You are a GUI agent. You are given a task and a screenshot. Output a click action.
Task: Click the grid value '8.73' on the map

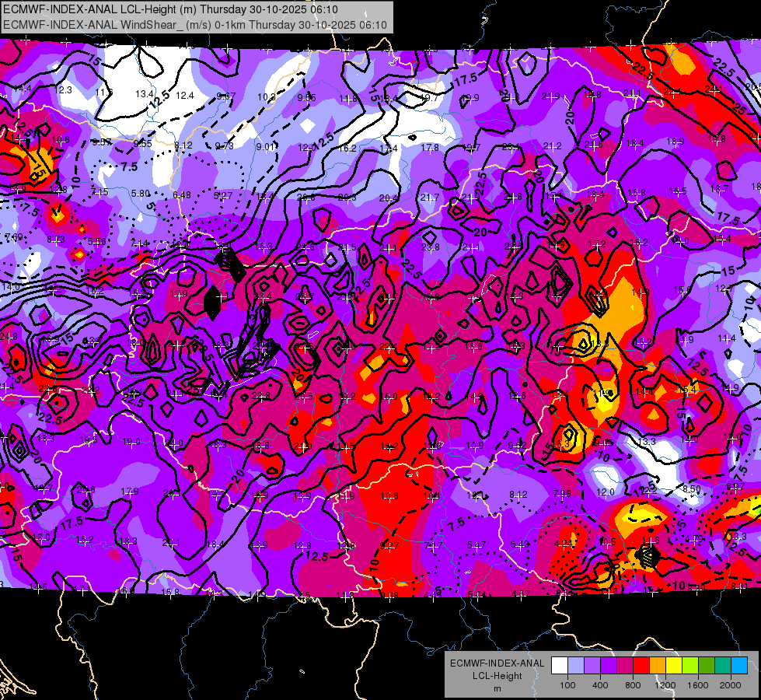[x=56, y=239]
